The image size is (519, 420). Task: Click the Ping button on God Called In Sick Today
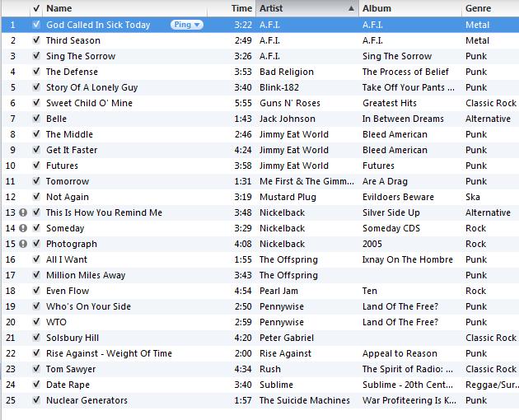click(187, 25)
